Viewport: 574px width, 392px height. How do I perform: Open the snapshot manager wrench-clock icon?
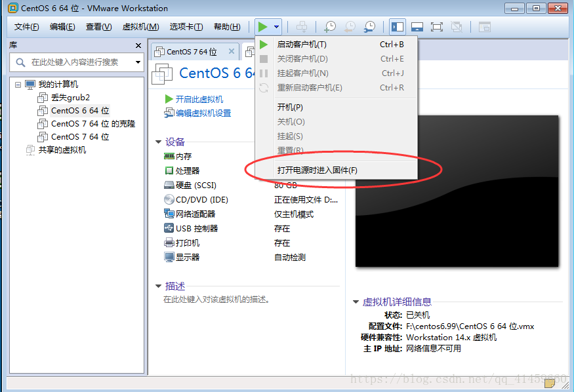tap(369, 27)
